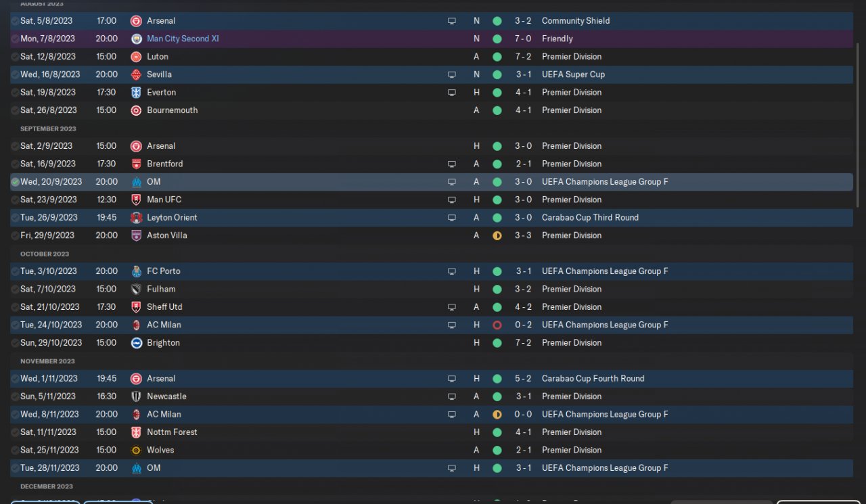Click the Sevilla club badge
Image resolution: width=866 pixels, height=504 pixels.
click(136, 74)
